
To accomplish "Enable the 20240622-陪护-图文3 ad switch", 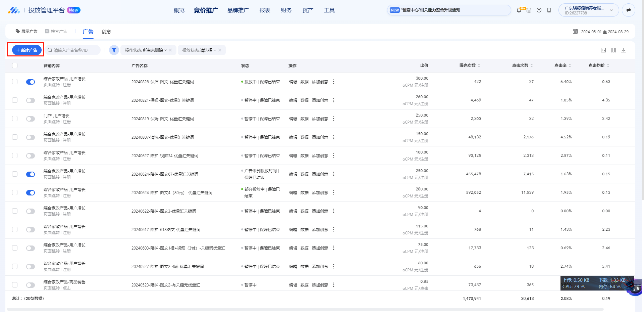I will coord(31,211).
